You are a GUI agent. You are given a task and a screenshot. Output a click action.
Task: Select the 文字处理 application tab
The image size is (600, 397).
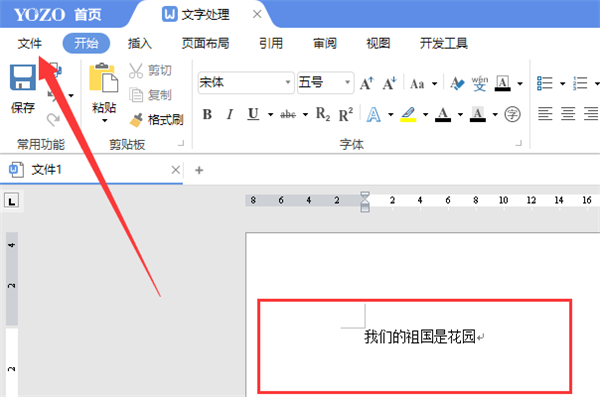point(196,15)
